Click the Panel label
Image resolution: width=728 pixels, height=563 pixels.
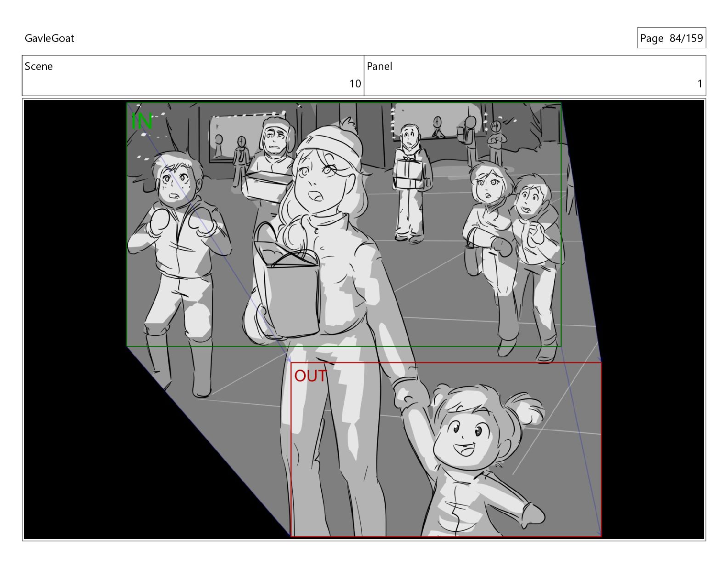379,66
